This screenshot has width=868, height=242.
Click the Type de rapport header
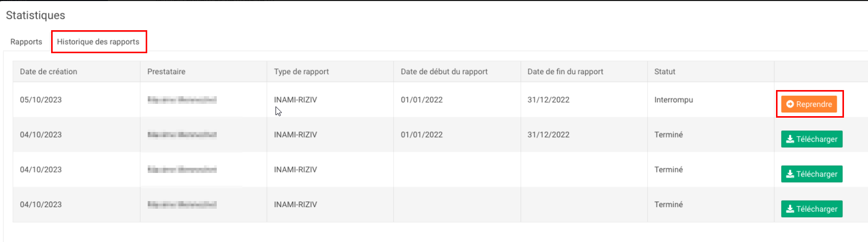[x=301, y=72]
